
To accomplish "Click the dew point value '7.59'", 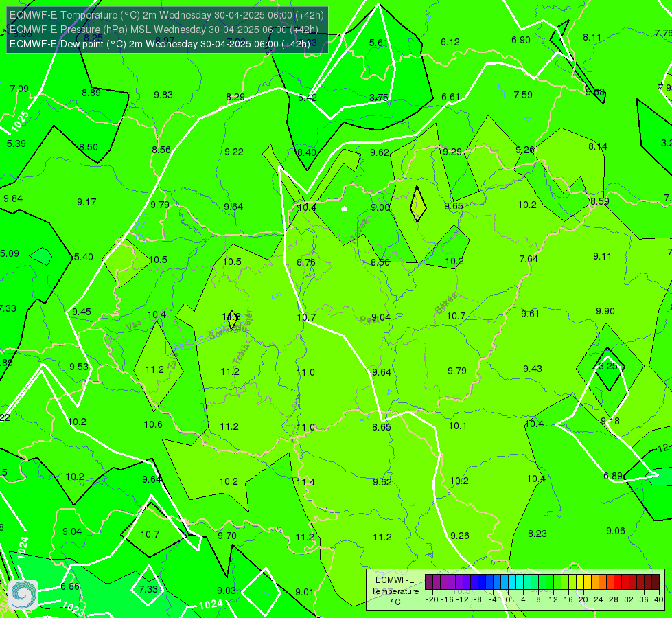I will [x=523, y=95].
